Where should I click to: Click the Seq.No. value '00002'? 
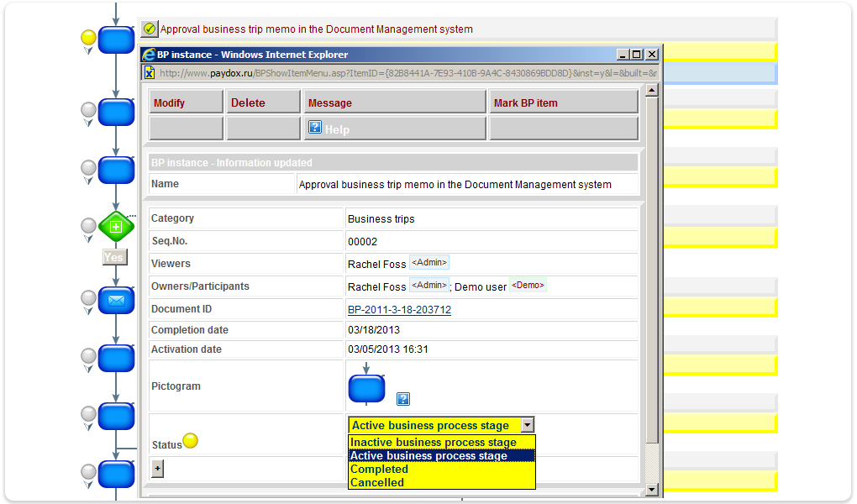[x=362, y=242]
